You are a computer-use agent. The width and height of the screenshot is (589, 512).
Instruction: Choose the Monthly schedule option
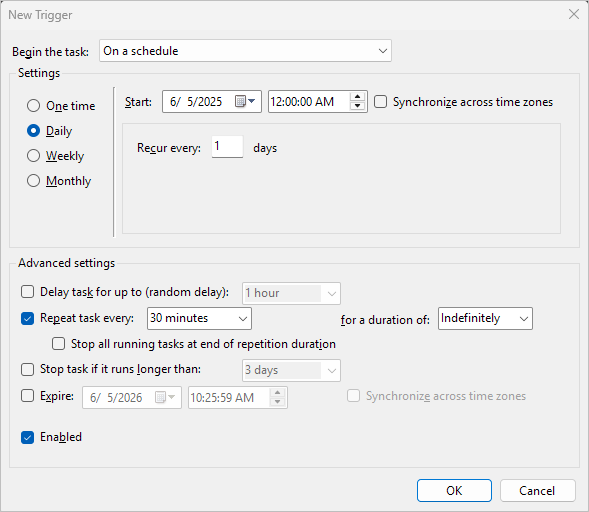click(33, 181)
